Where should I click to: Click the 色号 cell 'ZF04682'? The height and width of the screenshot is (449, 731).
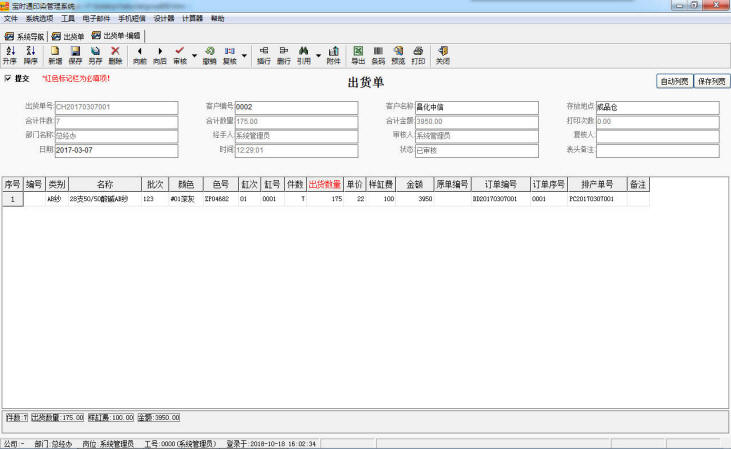click(x=221, y=199)
